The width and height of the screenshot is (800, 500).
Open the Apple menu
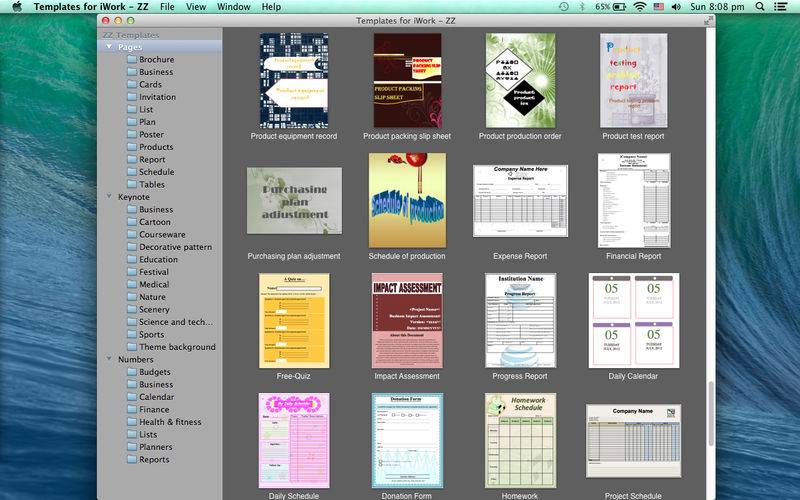17,7
